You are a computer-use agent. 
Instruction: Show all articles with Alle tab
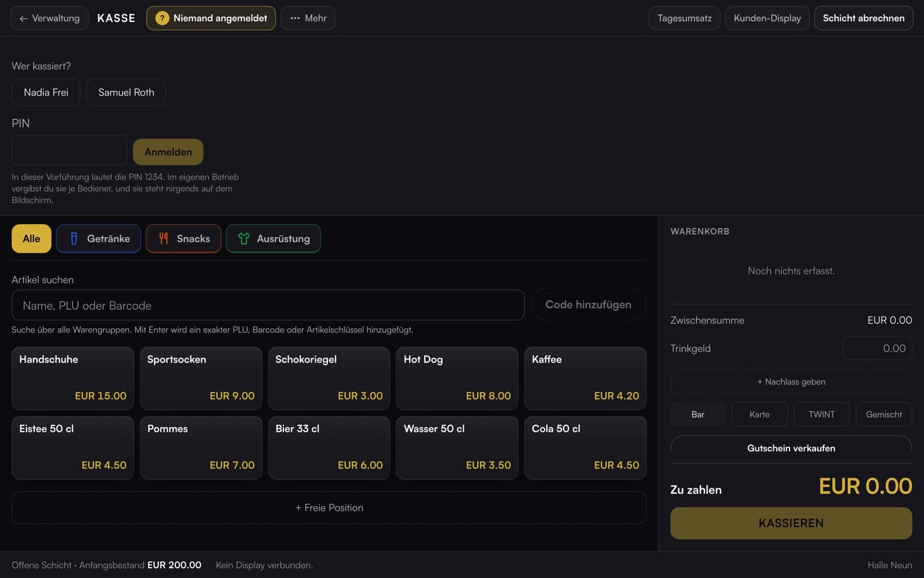[31, 239]
